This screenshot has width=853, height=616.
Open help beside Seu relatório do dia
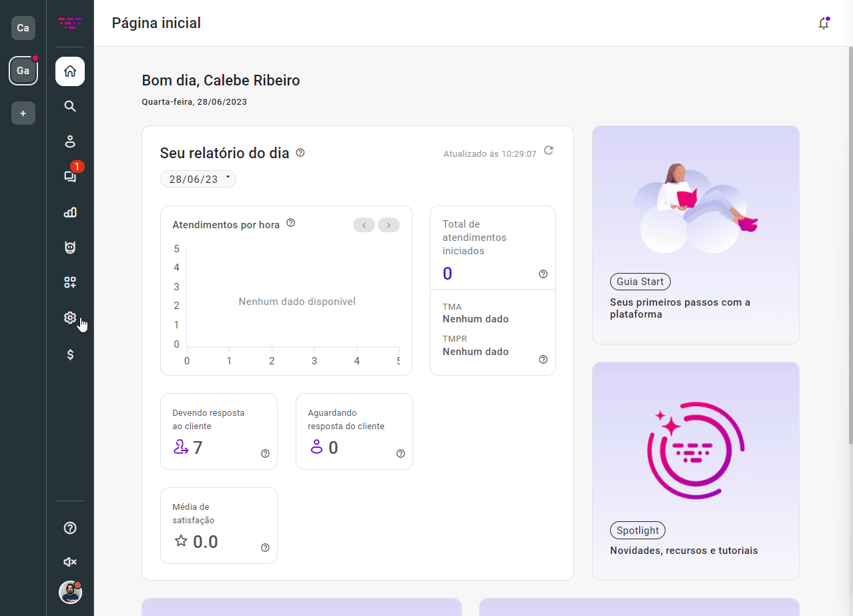coord(300,153)
